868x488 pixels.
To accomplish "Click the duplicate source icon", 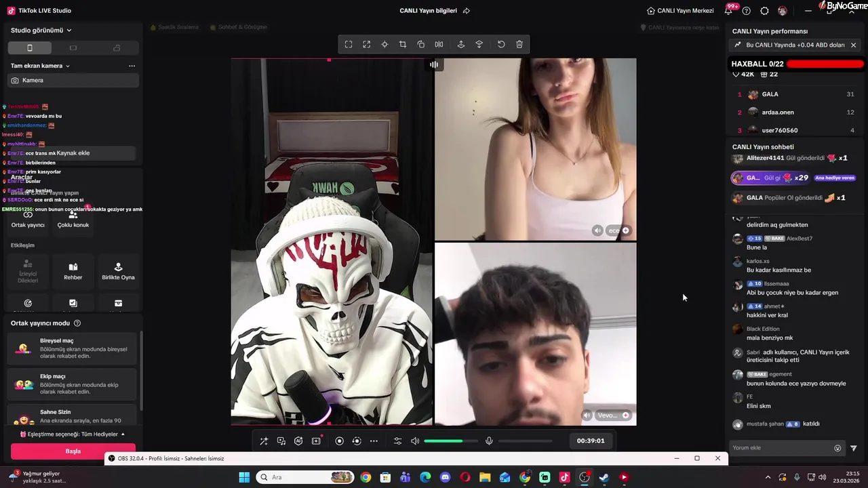I will (421, 44).
